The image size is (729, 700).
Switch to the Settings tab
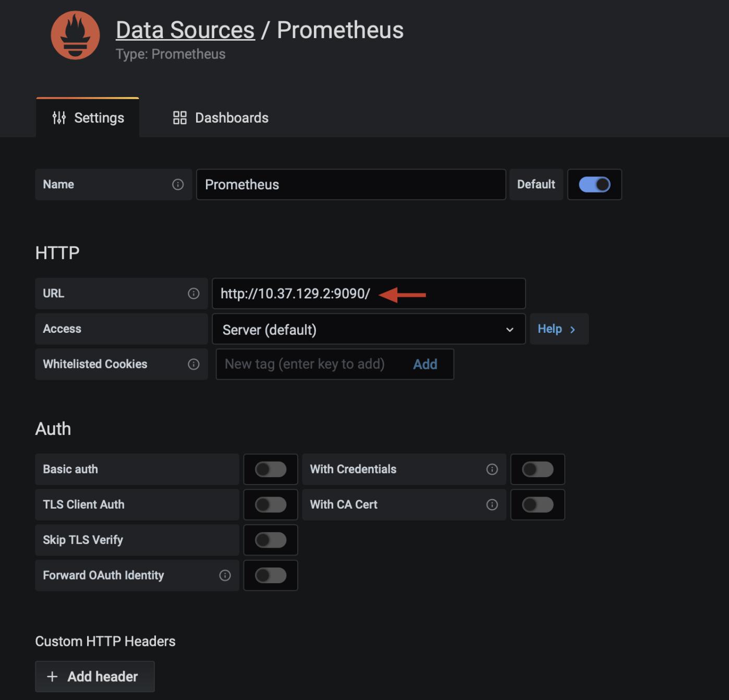(88, 118)
